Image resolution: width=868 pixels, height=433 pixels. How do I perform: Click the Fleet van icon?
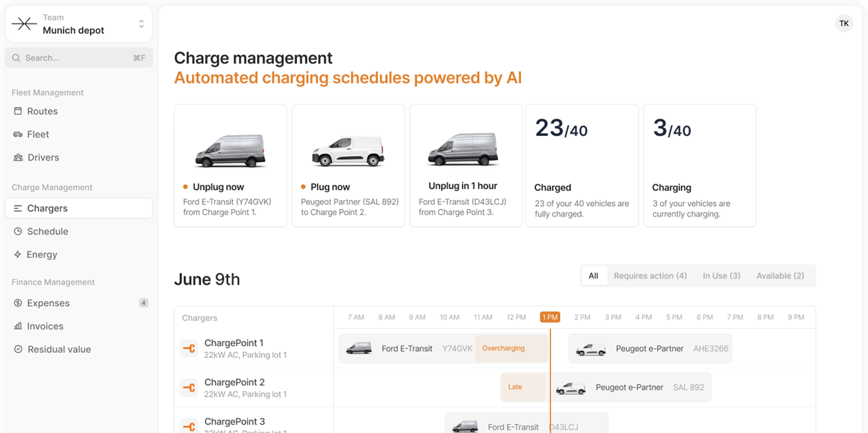click(17, 134)
